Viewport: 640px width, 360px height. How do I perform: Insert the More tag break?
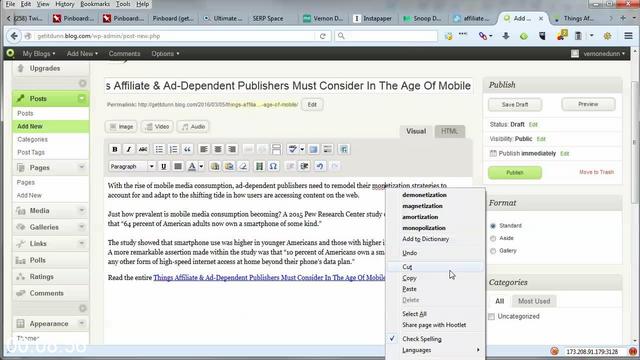click(276, 149)
